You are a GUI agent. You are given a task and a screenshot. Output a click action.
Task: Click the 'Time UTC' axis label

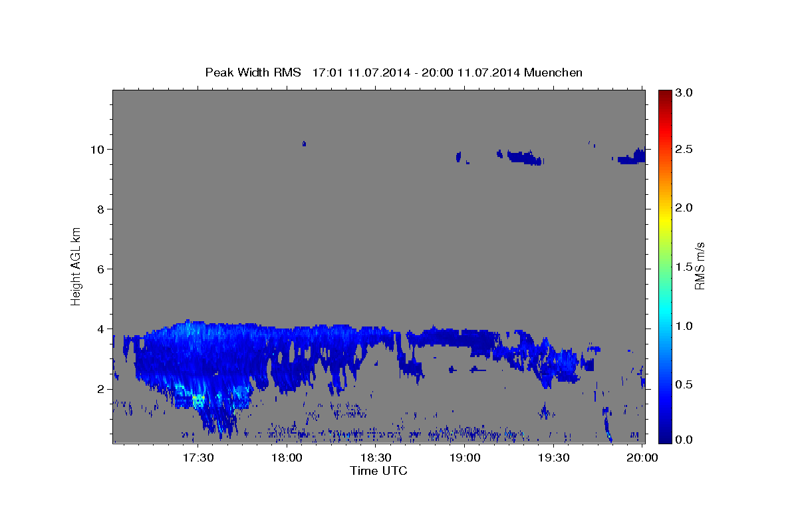click(x=378, y=471)
